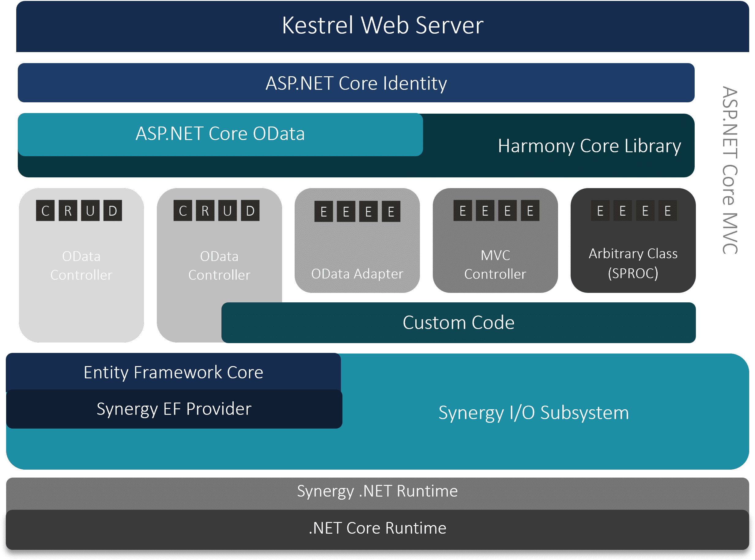Click the Arbitrary Class (SPROC) text
This screenshot has width=755, height=560.
tap(633, 263)
